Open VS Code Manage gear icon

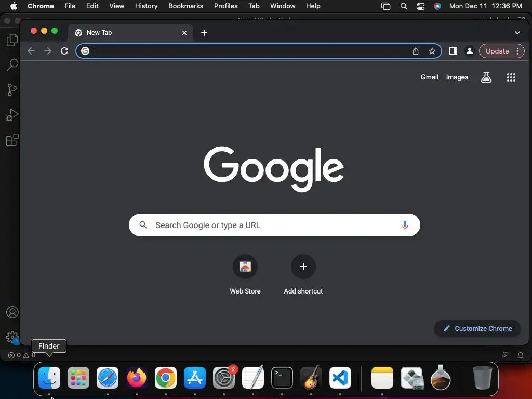pos(12,337)
